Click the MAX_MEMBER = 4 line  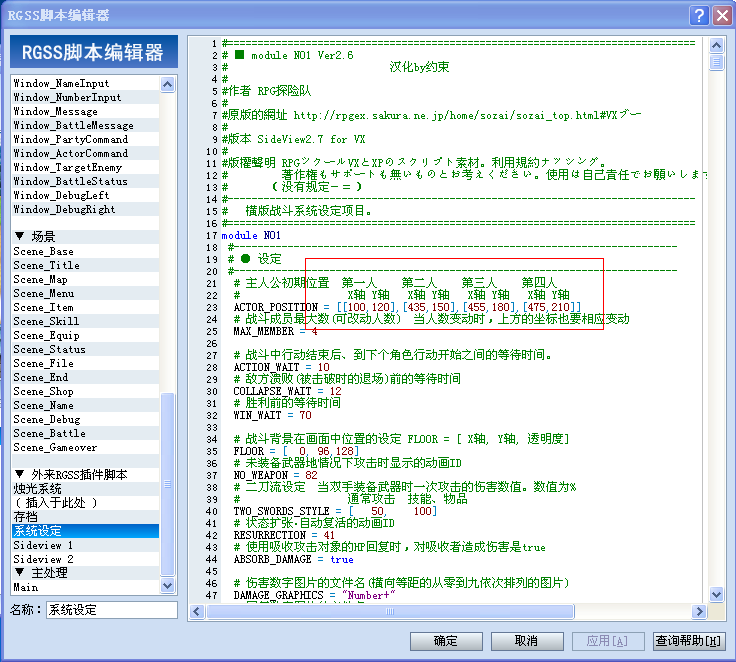tap(276, 331)
